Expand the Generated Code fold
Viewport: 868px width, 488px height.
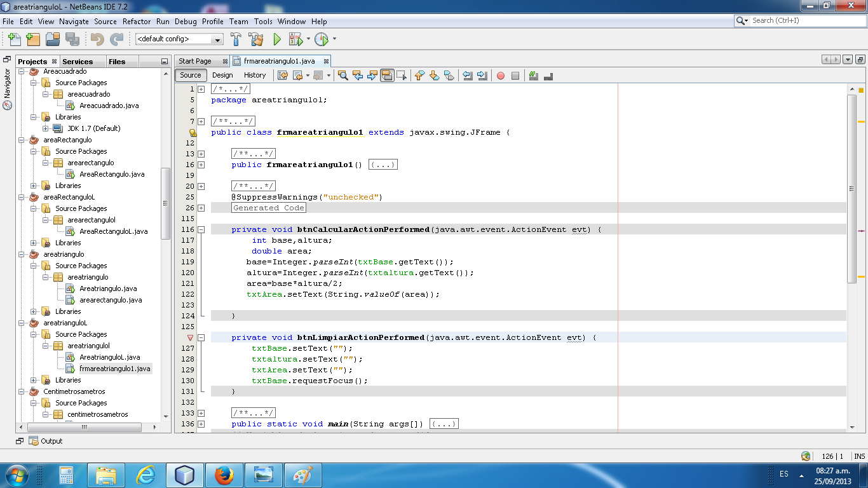201,207
